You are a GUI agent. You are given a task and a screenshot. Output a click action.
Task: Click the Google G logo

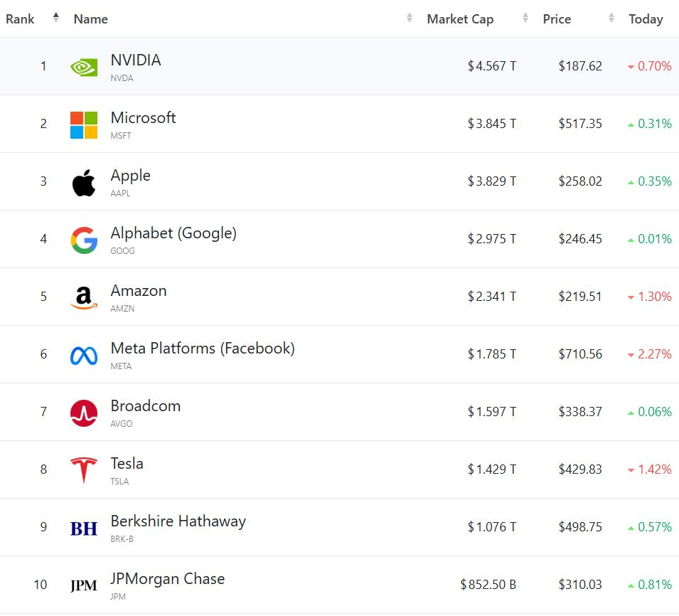pos(84,240)
